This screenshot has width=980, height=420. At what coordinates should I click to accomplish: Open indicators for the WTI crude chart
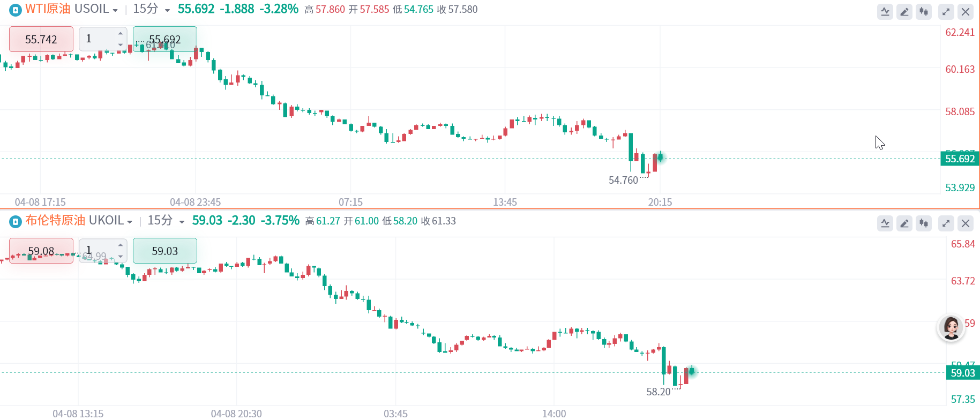click(885, 12)
